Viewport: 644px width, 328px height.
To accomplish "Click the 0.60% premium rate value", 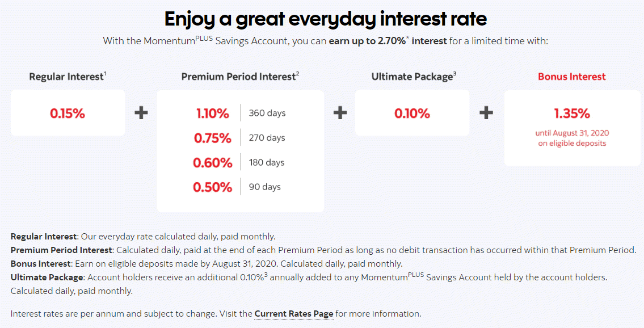I will (x=212, y=162).
